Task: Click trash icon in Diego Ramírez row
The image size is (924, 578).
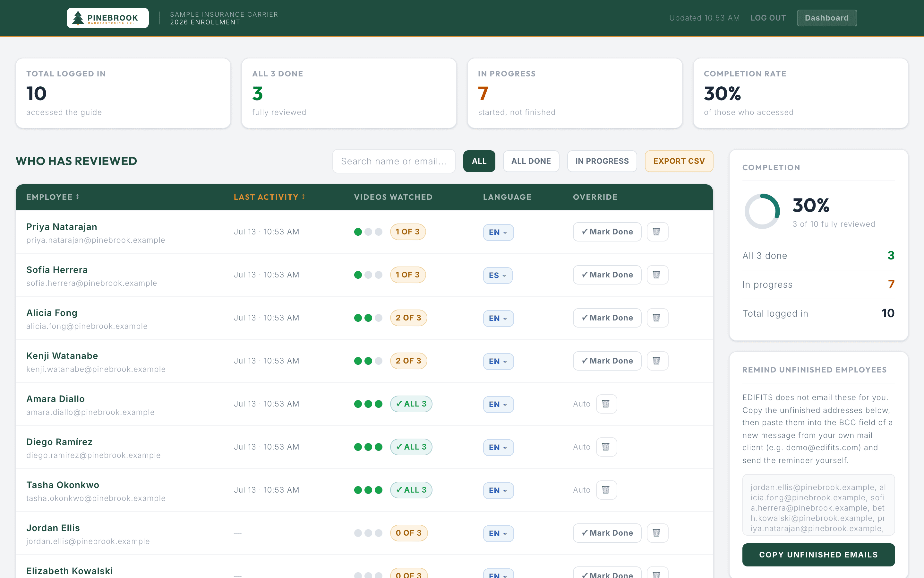Action: [606, 447]
